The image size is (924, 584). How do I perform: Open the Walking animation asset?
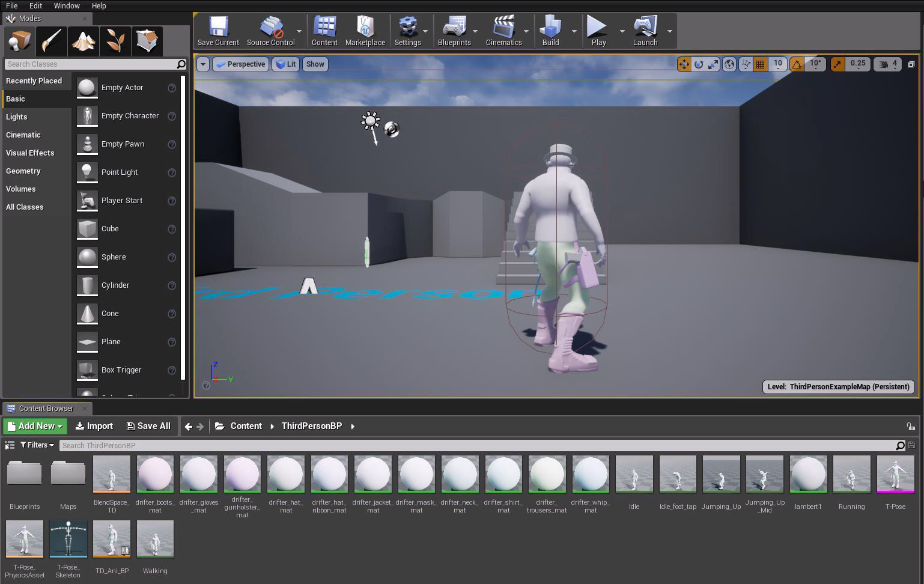155,538
